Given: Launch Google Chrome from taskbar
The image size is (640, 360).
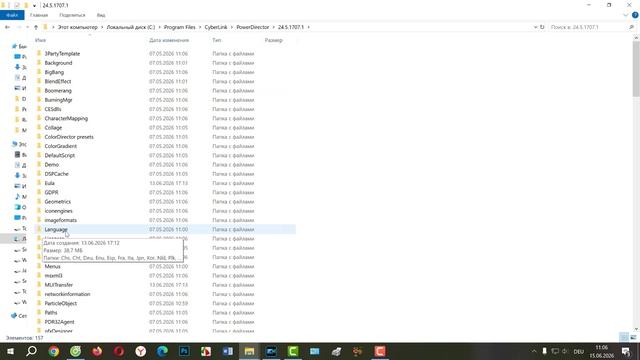Looking at the screenshot, I should click(x=53, y=351).
